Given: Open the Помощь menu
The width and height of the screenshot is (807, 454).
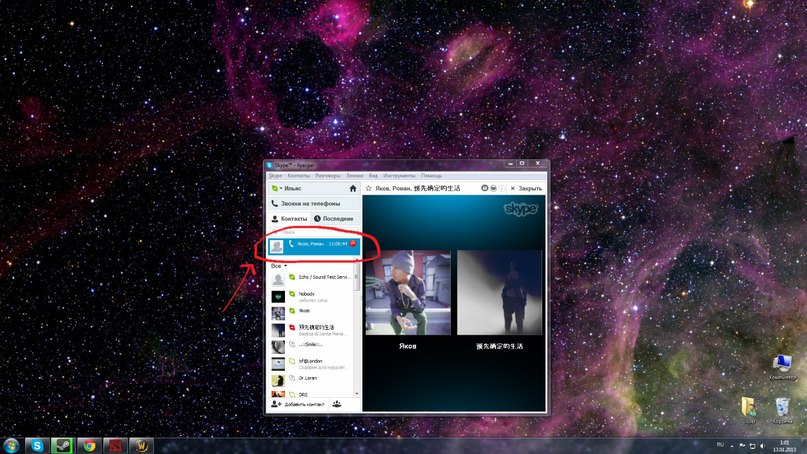Looking at the screenshot, I should [x=431, y=176].
